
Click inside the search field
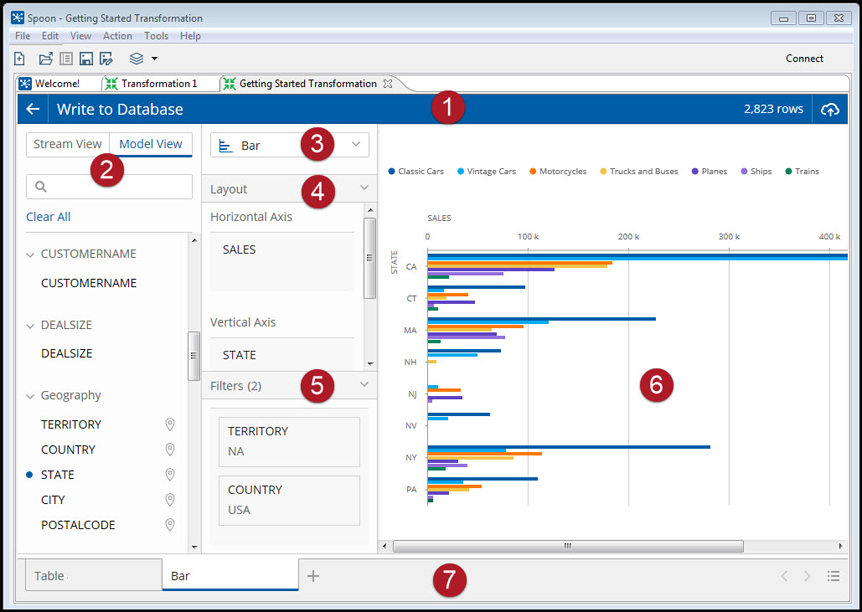coord(108,186)
